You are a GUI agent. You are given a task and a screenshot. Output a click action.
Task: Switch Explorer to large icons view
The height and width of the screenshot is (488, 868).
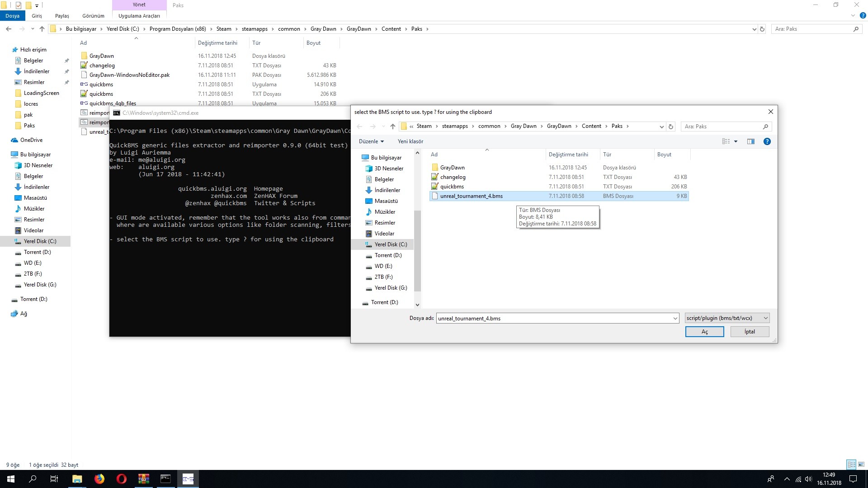pyautogui.click(x=861, y=465)
